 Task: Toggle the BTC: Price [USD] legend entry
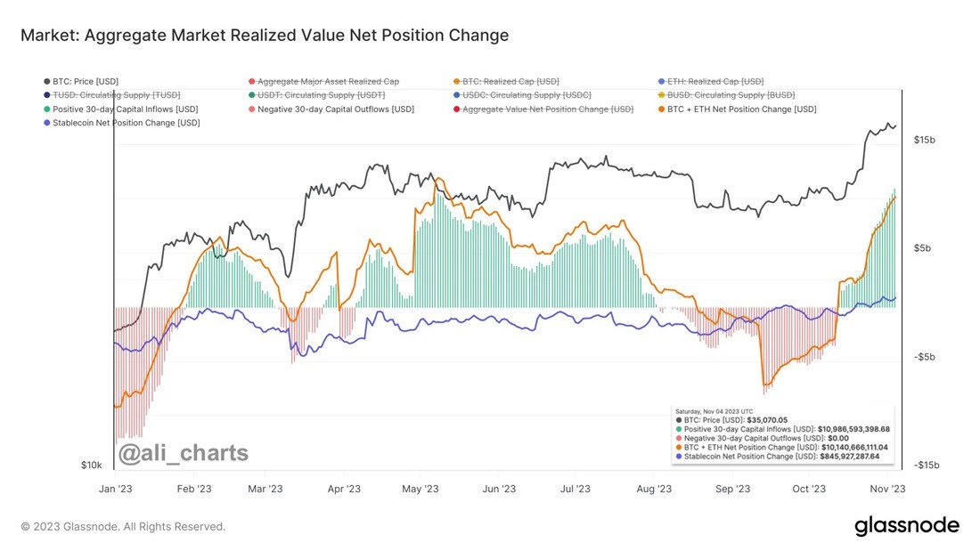point(81,81)
